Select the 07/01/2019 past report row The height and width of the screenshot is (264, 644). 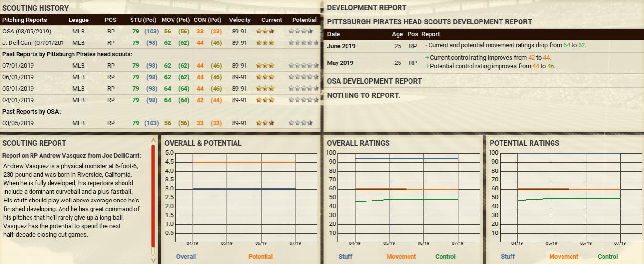[x=18, y=65]
